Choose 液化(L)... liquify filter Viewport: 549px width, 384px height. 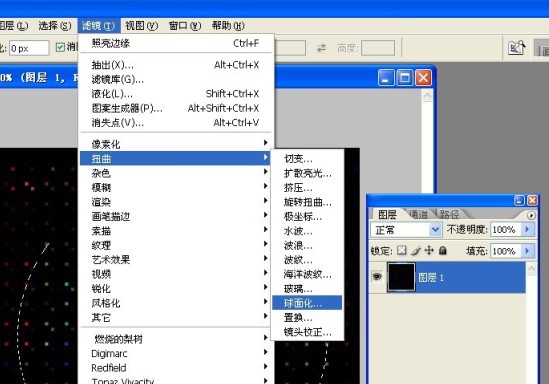coord(175,94)
